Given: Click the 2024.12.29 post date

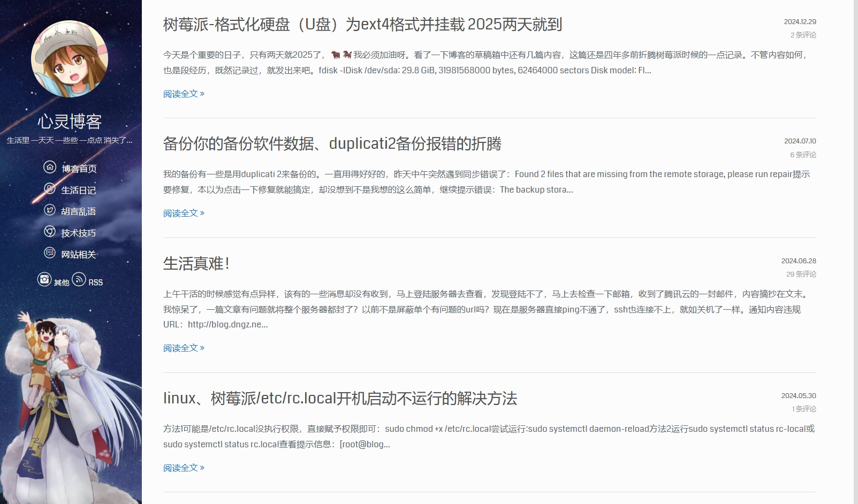Looking at the screenshot, I should tap(800, 22).
